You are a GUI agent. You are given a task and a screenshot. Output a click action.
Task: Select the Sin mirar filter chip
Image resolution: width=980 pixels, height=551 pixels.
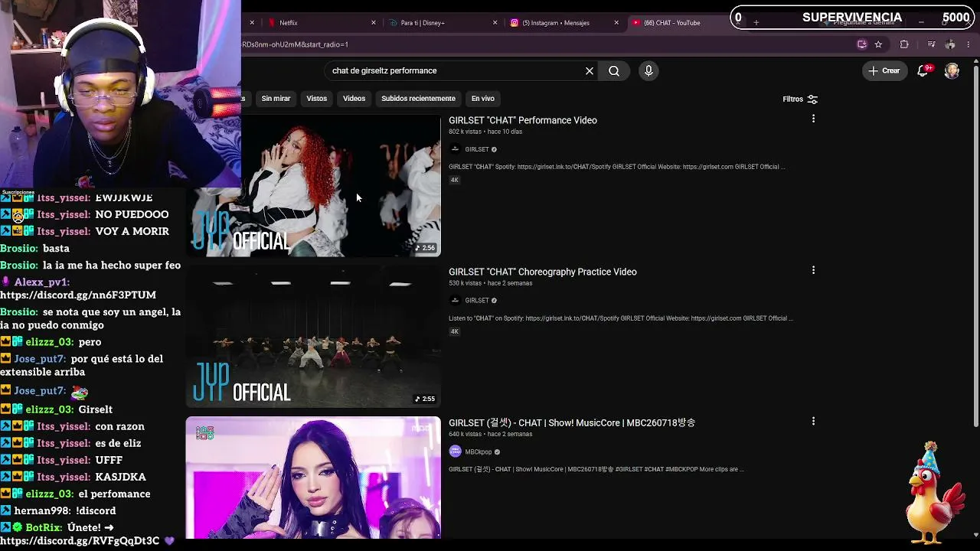(x=276, y=99)
